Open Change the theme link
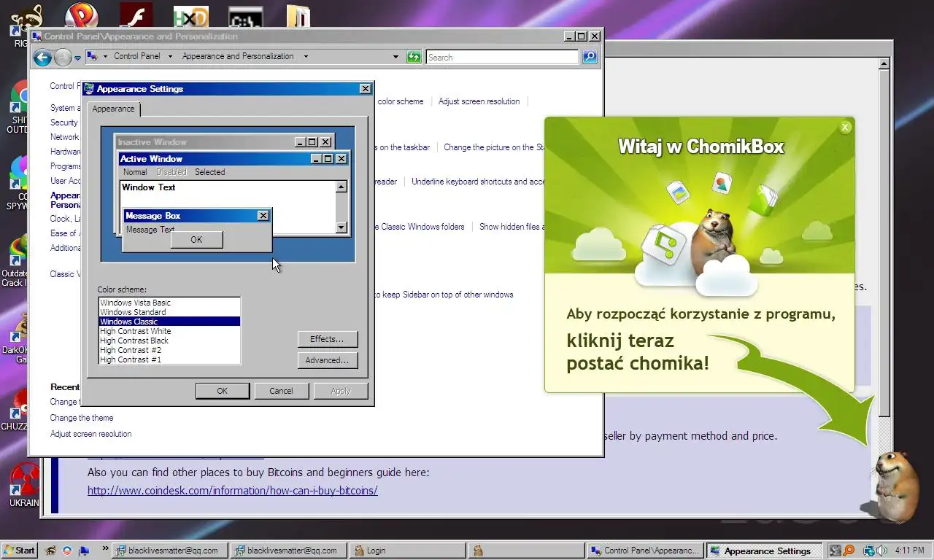Screen dimensions: 934x560 82,418
